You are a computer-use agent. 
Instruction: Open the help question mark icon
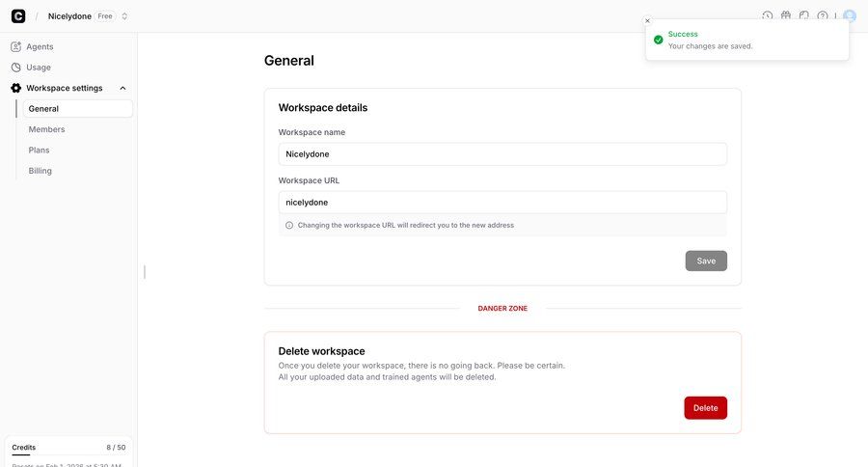(x=823, y=15)
